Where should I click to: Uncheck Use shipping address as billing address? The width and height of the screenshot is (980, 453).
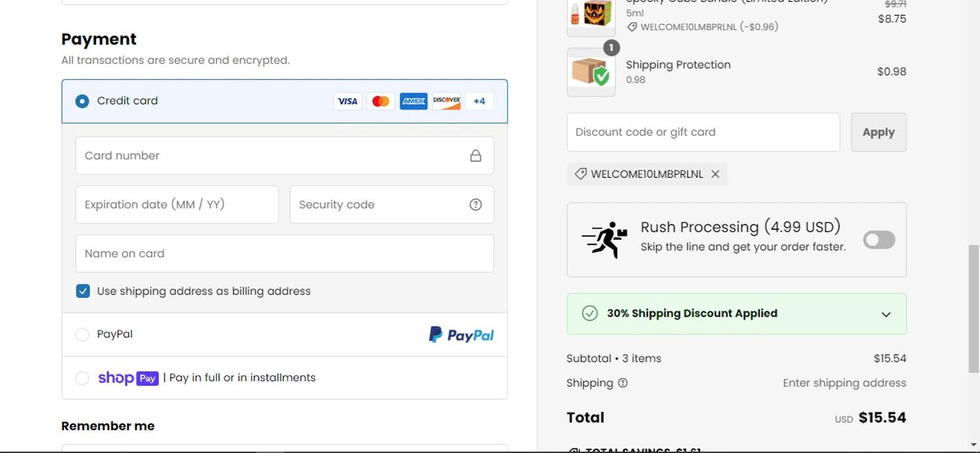click(83, 291)
